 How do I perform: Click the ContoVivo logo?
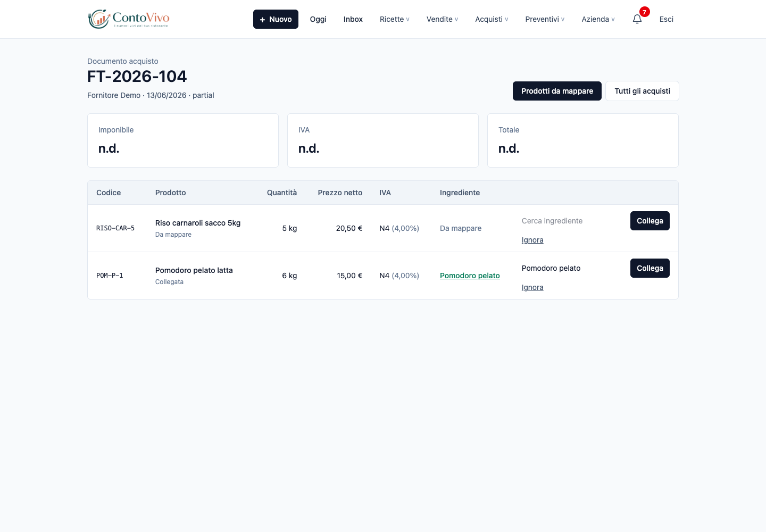click(129, 19)
